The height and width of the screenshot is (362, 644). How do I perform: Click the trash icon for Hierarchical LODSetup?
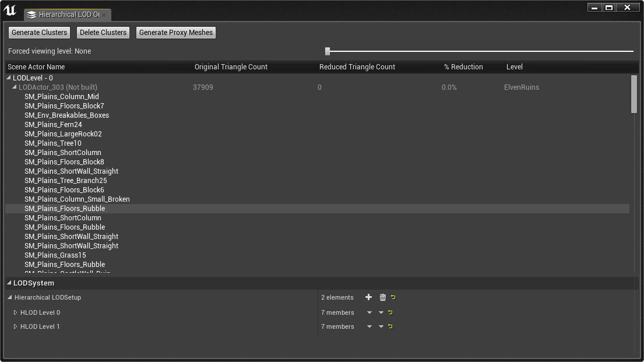[x=382, y=297]
